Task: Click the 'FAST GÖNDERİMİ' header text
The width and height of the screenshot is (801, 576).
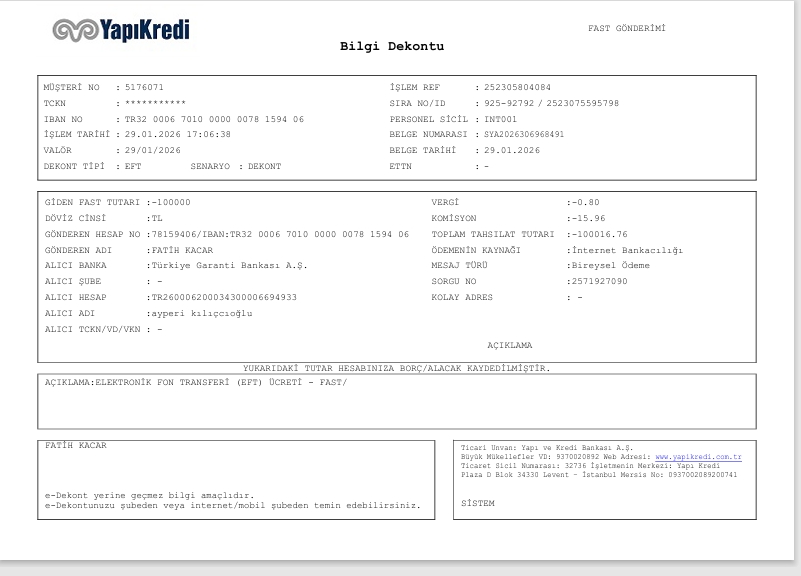Action: click(627, 28)
